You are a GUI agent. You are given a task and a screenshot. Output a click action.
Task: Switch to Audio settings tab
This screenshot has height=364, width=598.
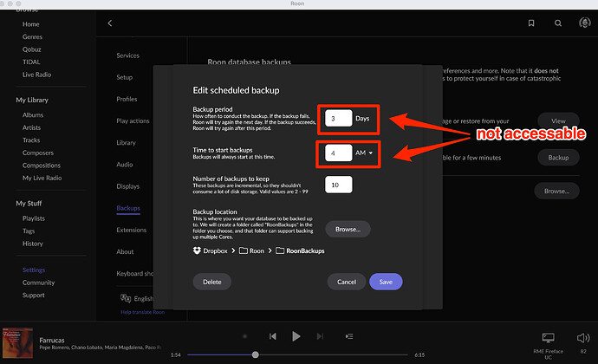[x=125, y=165]
